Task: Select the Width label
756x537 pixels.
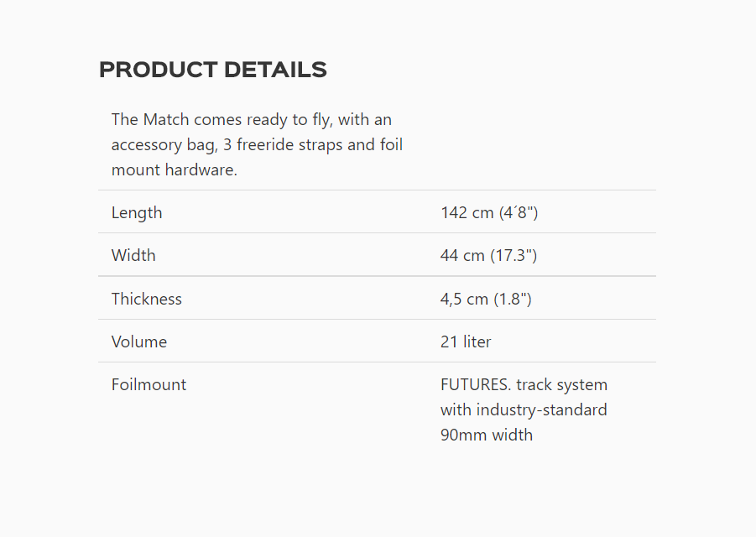Action: 133,255
